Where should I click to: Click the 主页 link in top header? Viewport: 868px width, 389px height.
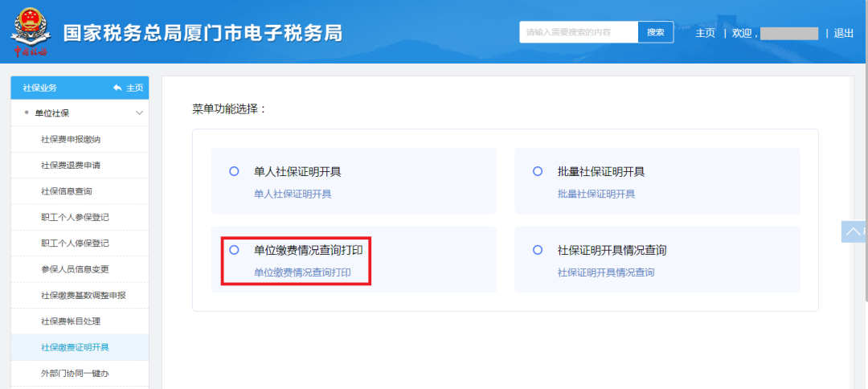pyautogui.click(x=705, y=33)
